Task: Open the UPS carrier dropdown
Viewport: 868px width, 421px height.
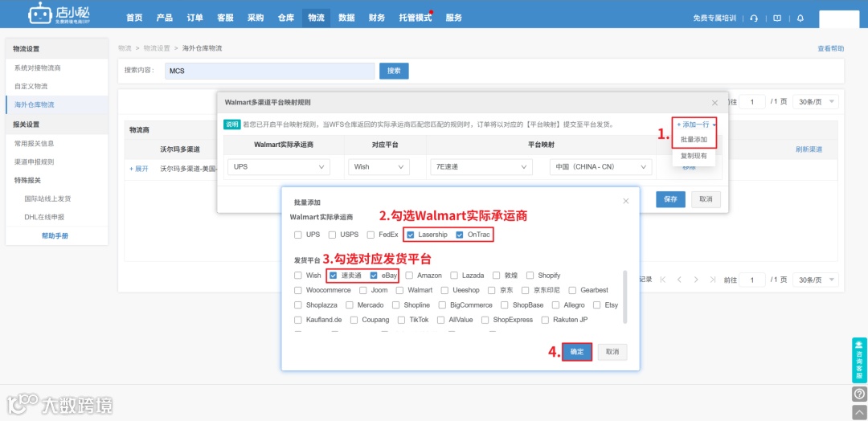Action: [x=278, y=166]
